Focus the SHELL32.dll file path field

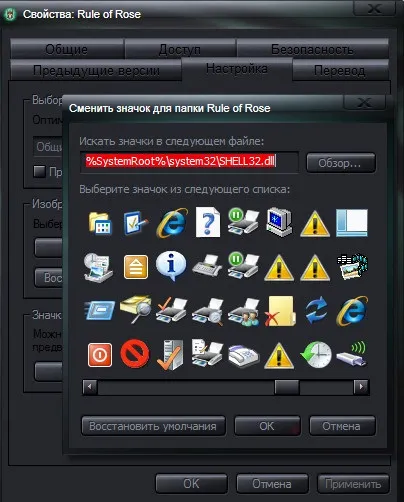pyautogui.click(x=189, y=162)
